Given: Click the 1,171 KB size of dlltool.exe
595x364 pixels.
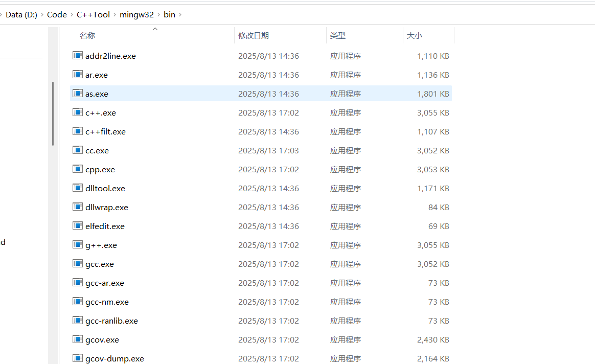Looking at the screenshot, I should (433, 189).
